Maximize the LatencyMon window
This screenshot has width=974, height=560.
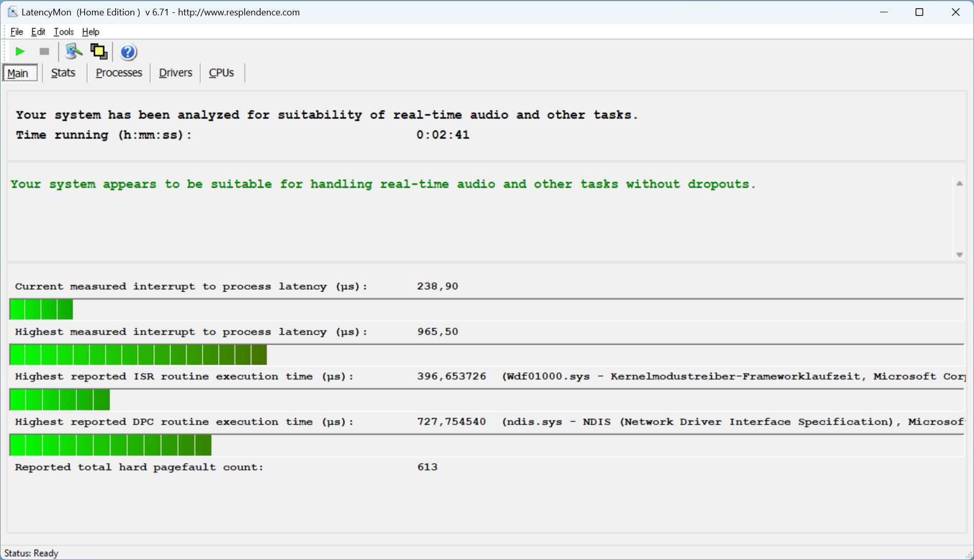click(919, 12)
